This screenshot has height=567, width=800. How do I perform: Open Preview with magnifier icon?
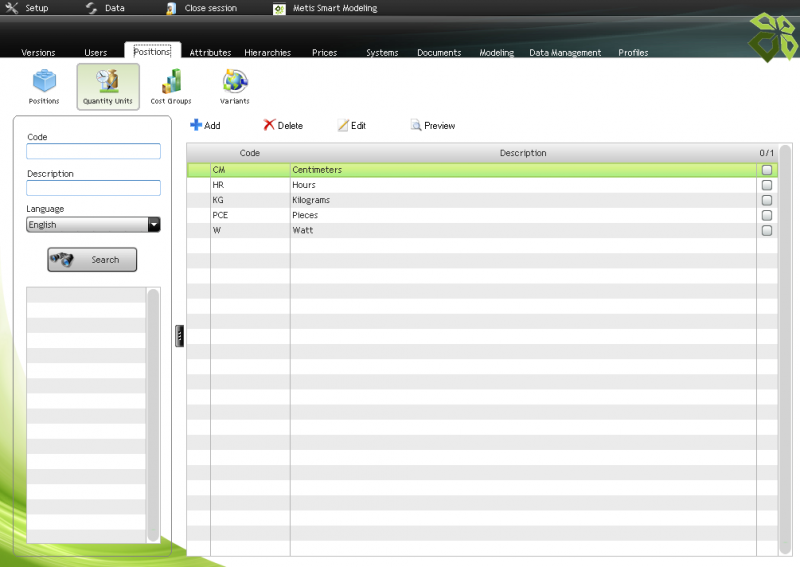416,126
